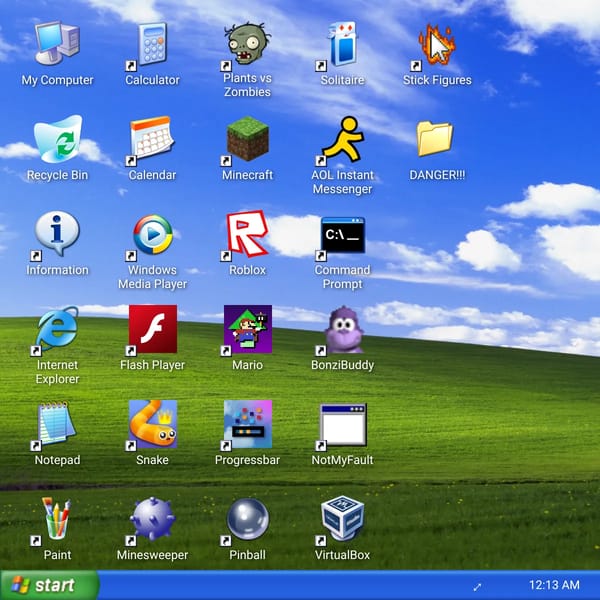The width and height of the screenshot is (600, 600).
Task: Select the Calendar shortcut
Action: coord(152,139)
